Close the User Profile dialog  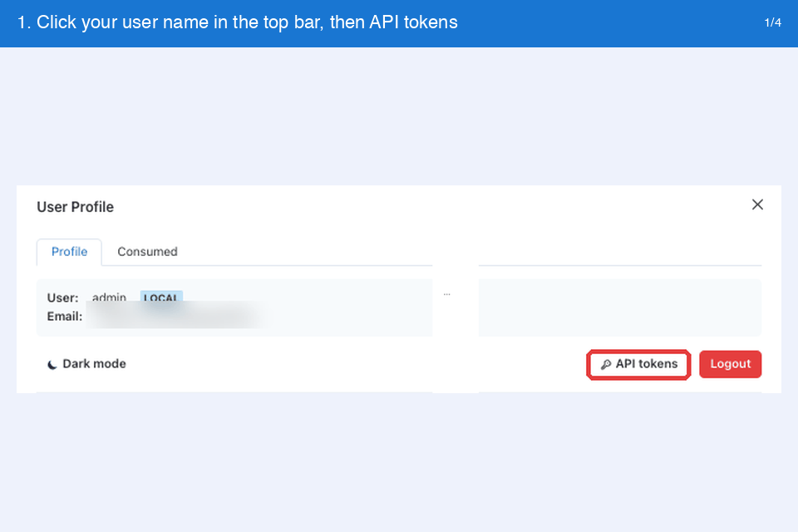pos(757,204)
